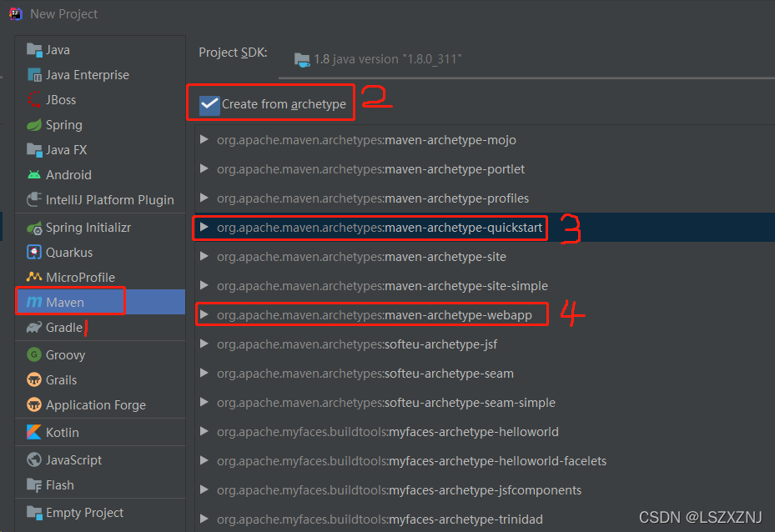The image size is (775, 532).
Task: Click the Android robot icon
Action: pyautogui.click(x=34, y=175)
